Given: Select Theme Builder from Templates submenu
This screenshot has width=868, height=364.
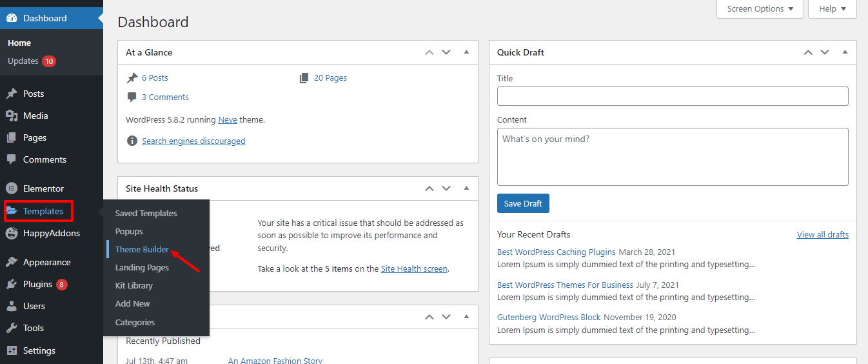Looking at the screenshot, I should tap(142, 250).
